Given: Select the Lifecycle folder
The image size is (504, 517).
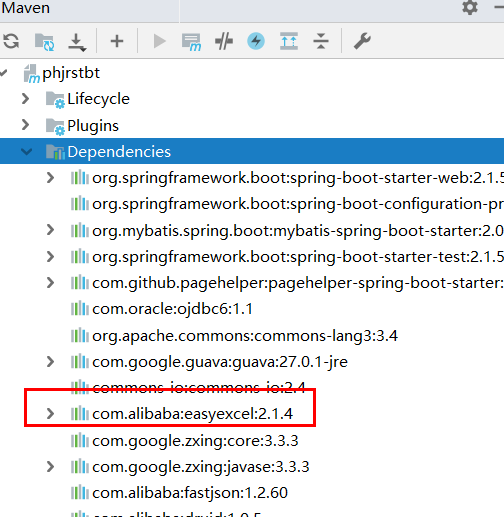Looking at the screenshot, I should coord(252,99).
